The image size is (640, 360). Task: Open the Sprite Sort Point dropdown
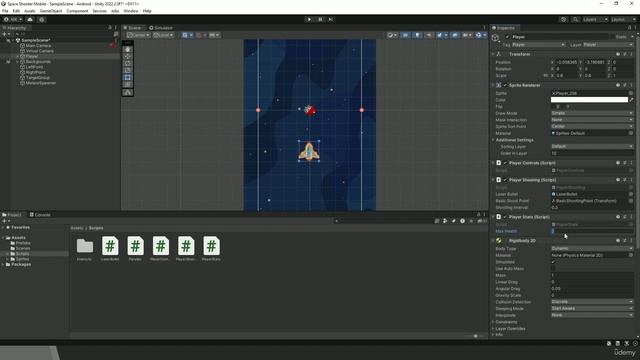[x=592, y=127]
